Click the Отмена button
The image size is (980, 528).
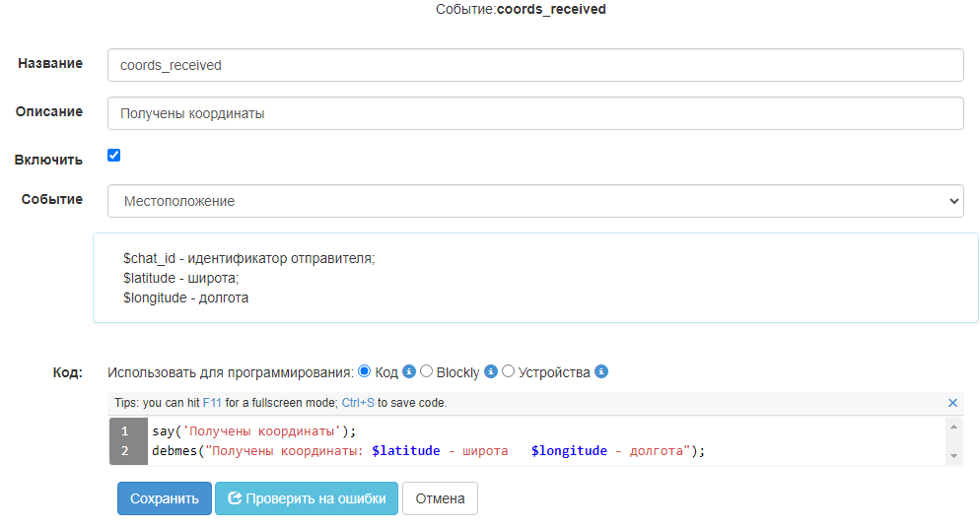[x=440, y=498]
